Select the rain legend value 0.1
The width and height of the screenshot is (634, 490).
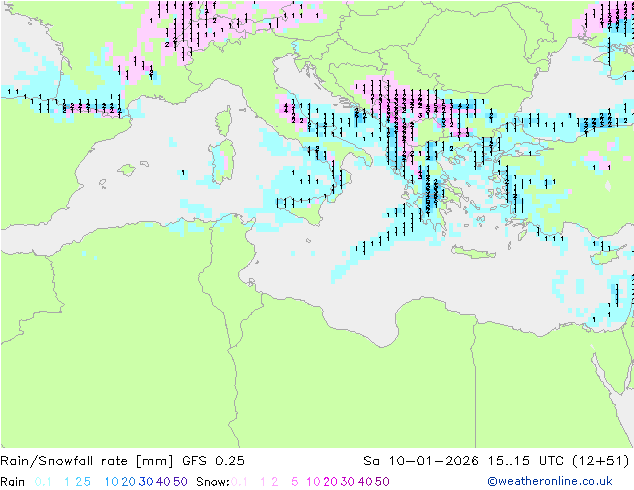(x=43, y=482)
